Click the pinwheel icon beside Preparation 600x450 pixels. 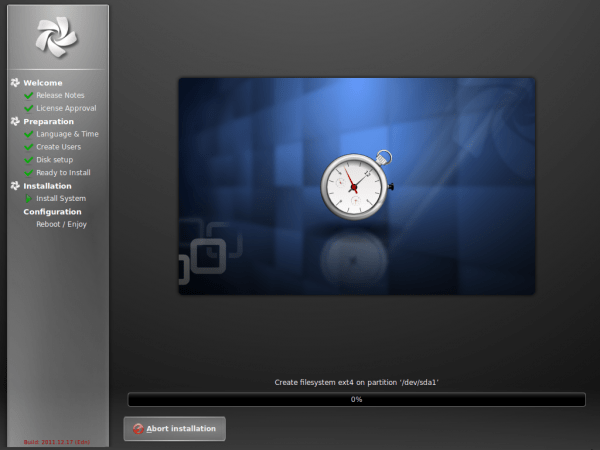pos(15,121)
